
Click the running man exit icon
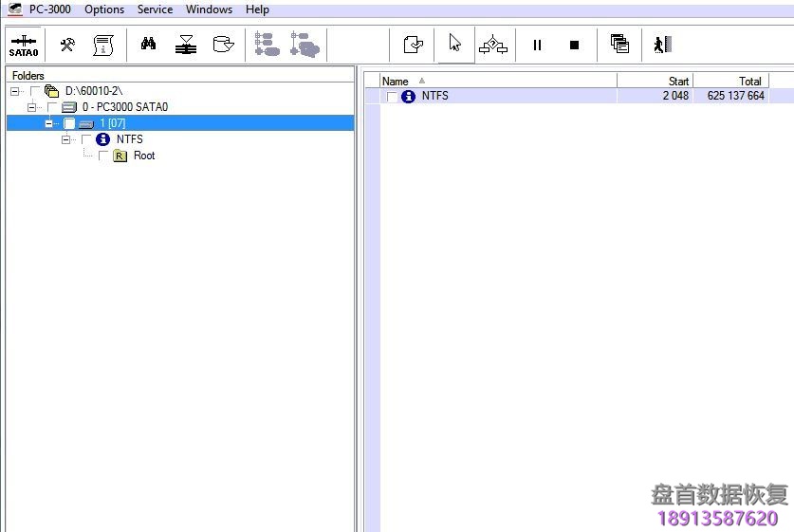pyautogui.click(x=662, y=45)
